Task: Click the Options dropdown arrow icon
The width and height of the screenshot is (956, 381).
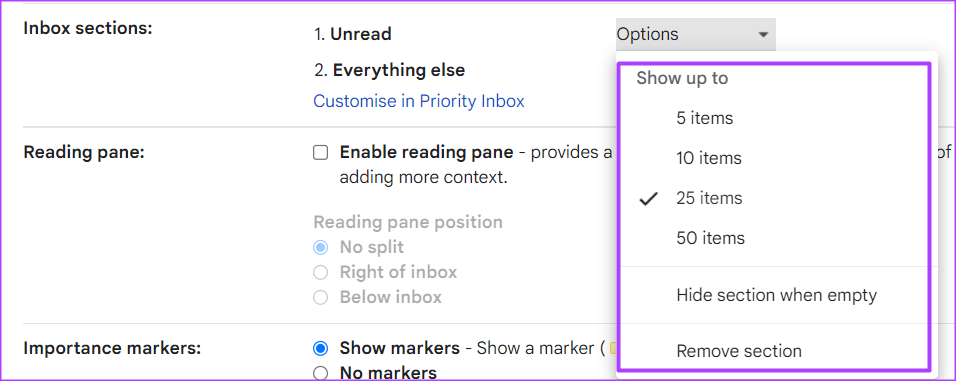Action: [x=763, y=35]
